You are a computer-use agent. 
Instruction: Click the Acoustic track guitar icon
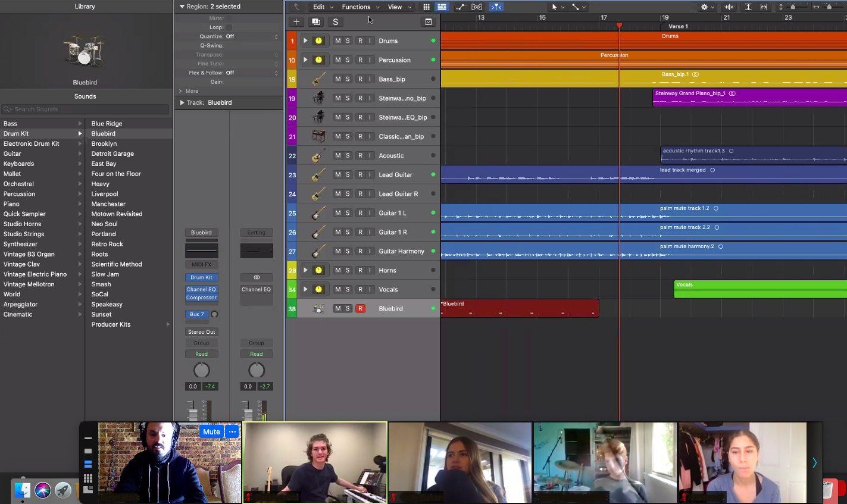coord(319,155)
